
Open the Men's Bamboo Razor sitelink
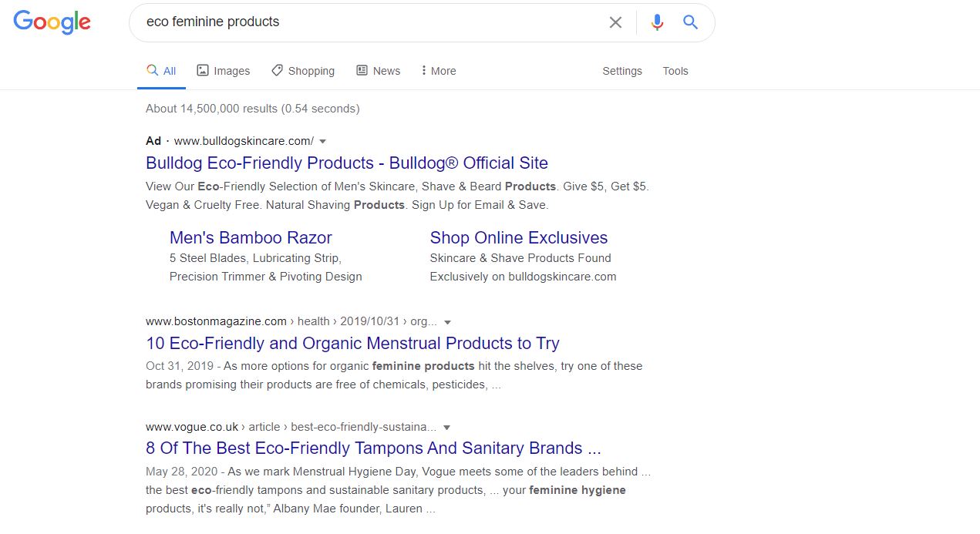251,237
